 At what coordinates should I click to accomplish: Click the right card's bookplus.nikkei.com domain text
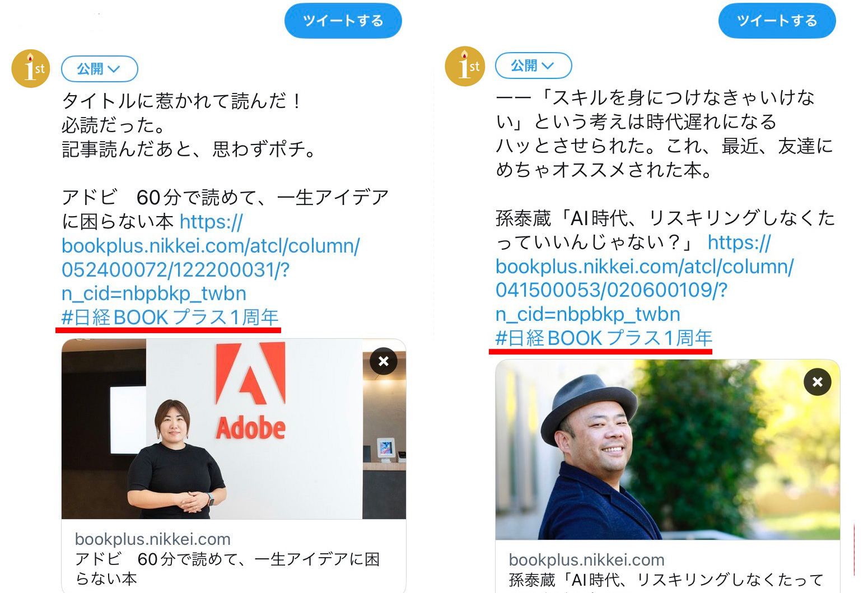click(587, 560)
